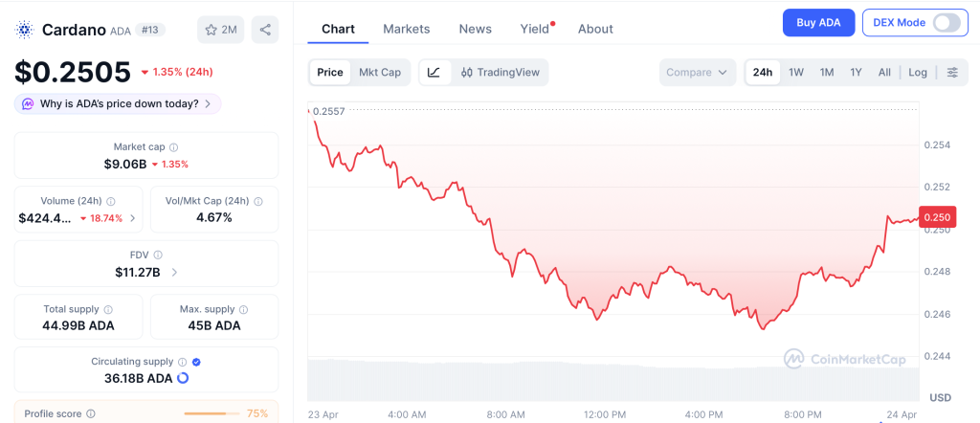The image size is (980, 423).
Task: Click Market cap info icon
Action: click(x=173, y=147)
